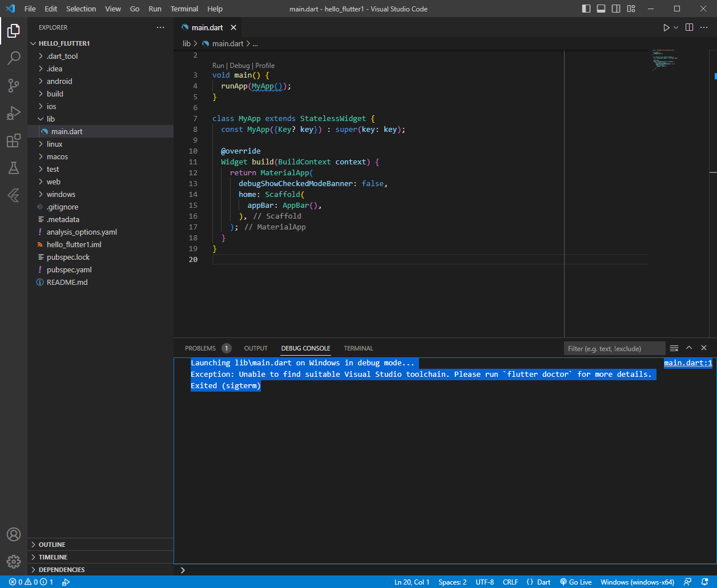Open editor more actions ellipsis
This screenshot has width=717, height=588.
point(705,27)
